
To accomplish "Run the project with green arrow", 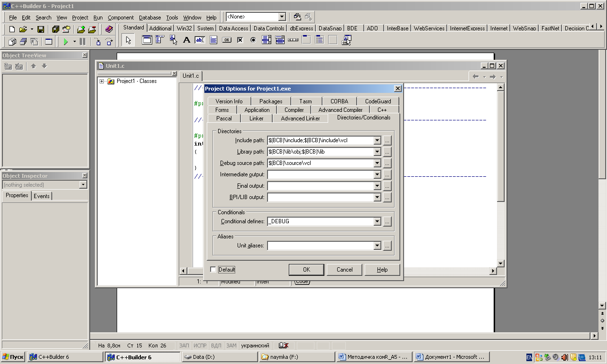I will click(66, 42).
